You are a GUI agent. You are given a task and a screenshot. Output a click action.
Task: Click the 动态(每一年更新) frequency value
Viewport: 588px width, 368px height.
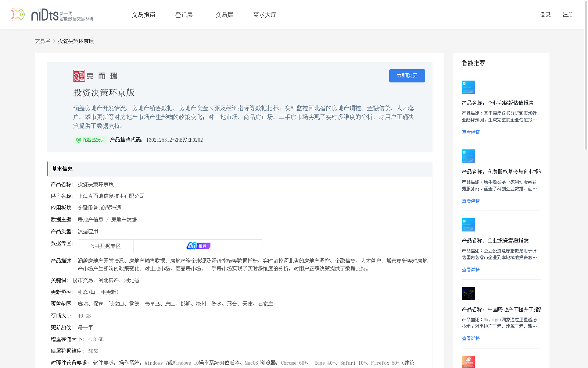point(98,292)
